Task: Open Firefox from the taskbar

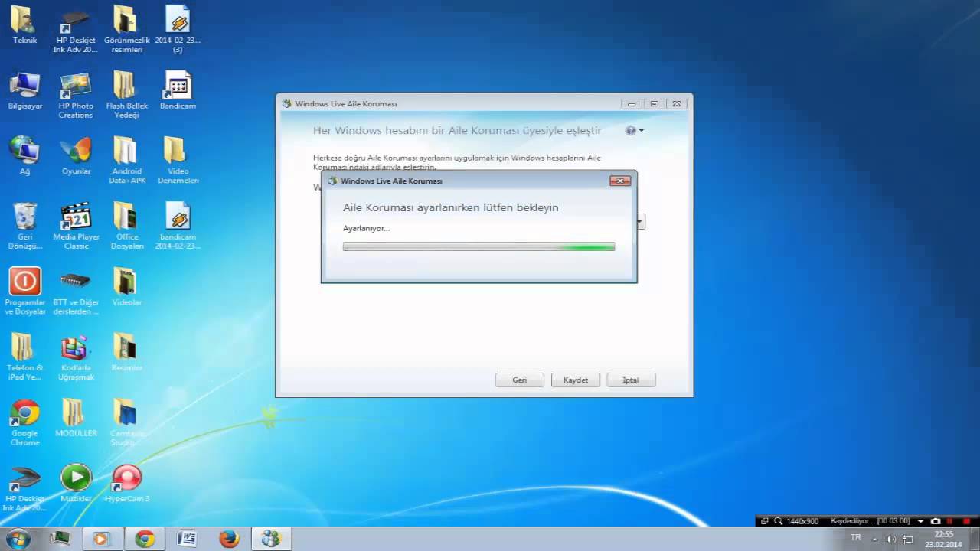Action: 229,539
